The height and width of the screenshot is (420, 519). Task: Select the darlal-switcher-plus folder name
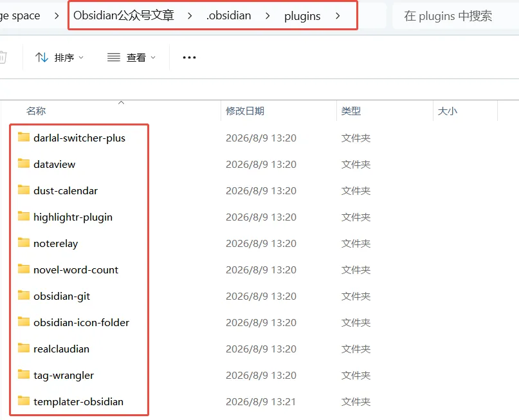click(80, 138)
